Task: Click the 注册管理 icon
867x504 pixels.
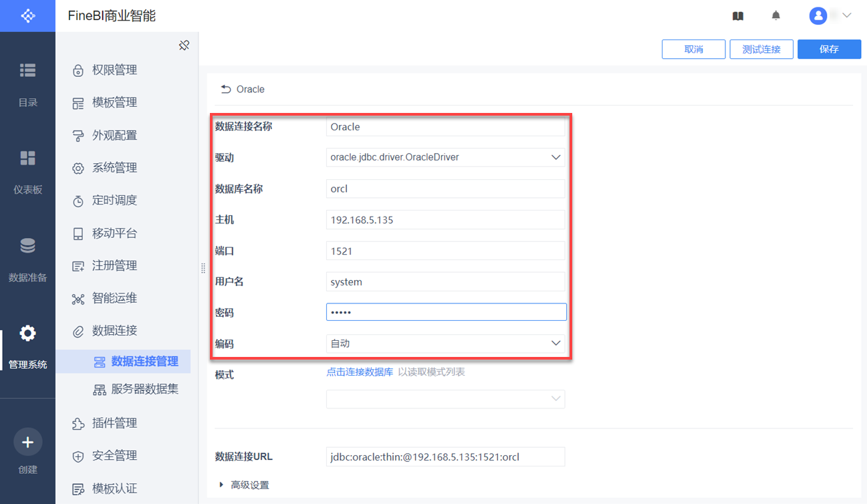Action: pos(78,266)
